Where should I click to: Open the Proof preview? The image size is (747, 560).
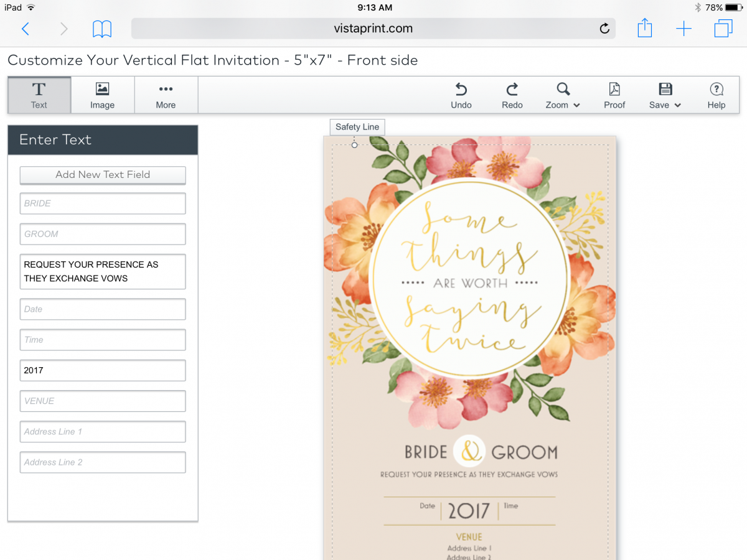(x=614, y=95)
